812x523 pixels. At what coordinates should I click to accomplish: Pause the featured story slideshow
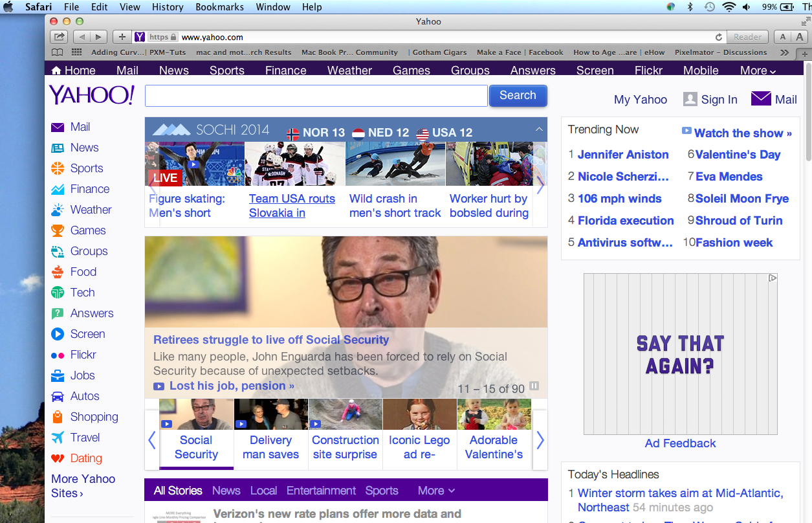pos(534,386)
